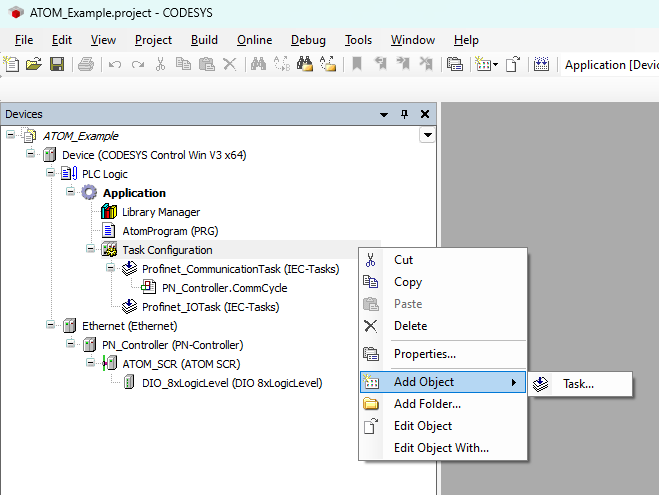This screenshot has height=495, width=659.
Task: Choose Cut from the context menu
Action: click(x=443, y=260)
